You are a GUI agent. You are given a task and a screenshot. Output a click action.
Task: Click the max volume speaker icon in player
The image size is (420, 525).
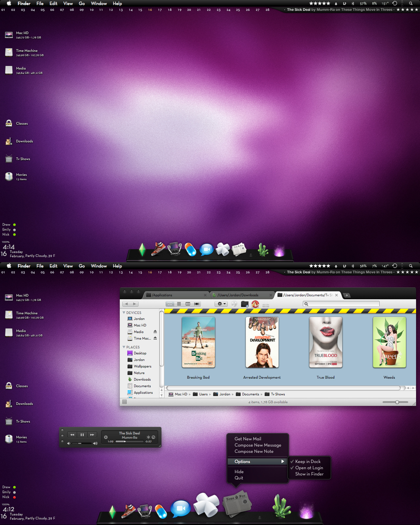coord(95,443)
